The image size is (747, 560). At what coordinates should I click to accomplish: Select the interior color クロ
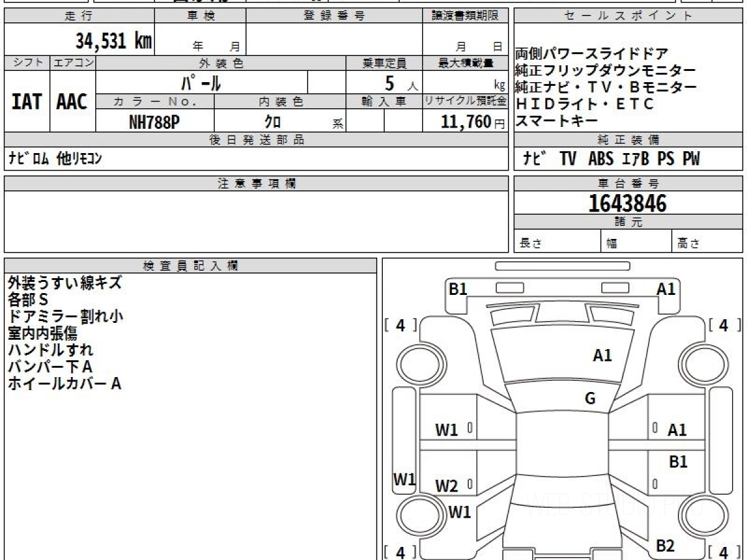point(273,122)
